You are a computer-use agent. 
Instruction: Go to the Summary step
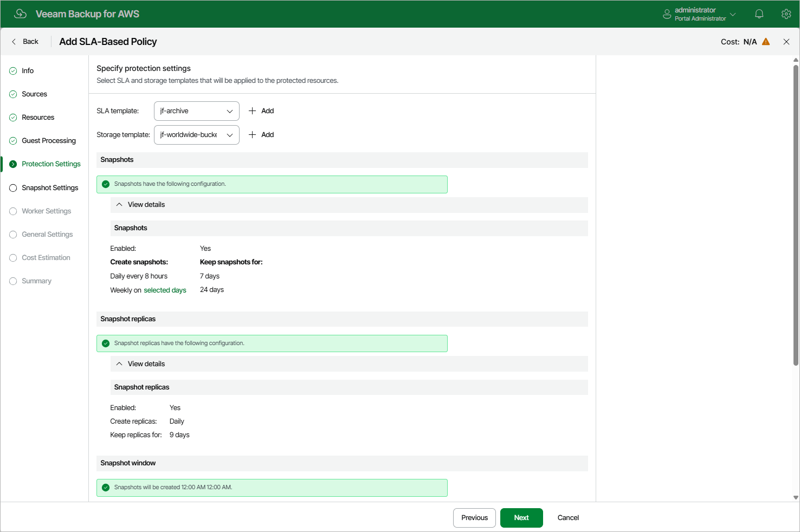(36, 281)
